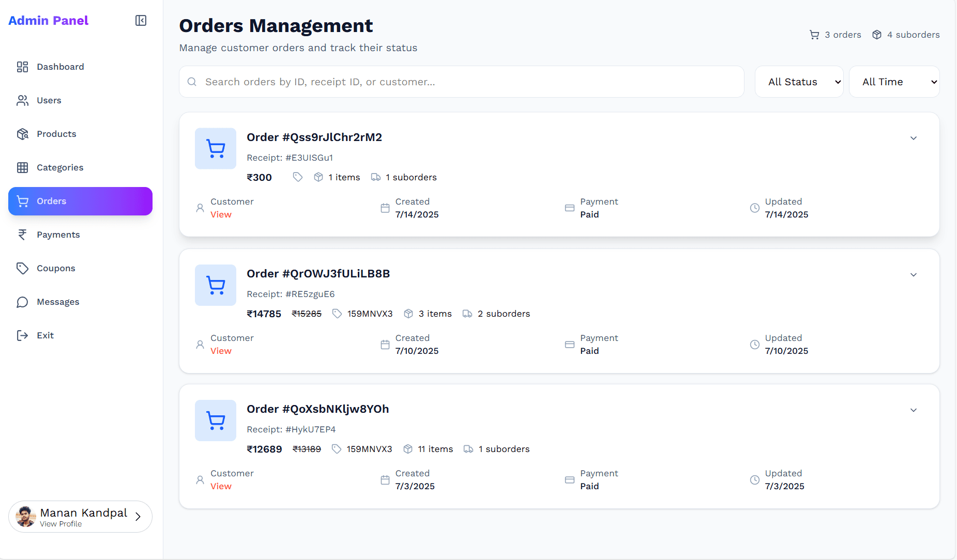The width and height of the screenshot is (957, 560).
Task: Click the 4 suborders counter
Action: point(906,35)
